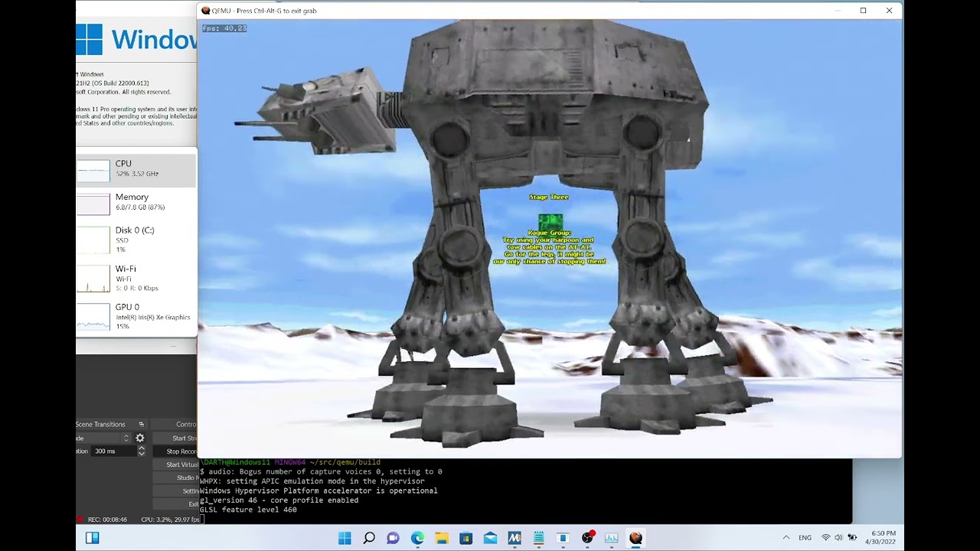Image resolution: width=980 pixels, height=551 pixels.
Task: Open volume speaker tray icon
Action: coord(838,538)
